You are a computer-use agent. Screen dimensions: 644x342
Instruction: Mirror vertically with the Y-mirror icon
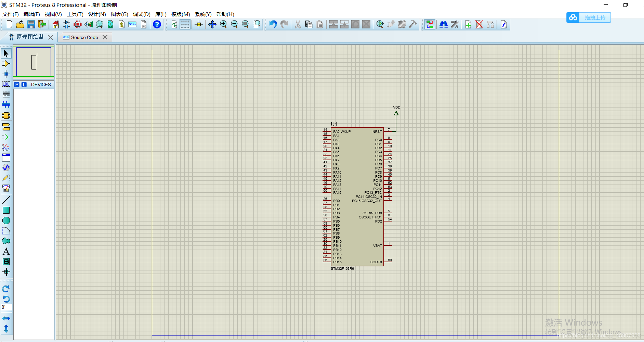point(6,329)
